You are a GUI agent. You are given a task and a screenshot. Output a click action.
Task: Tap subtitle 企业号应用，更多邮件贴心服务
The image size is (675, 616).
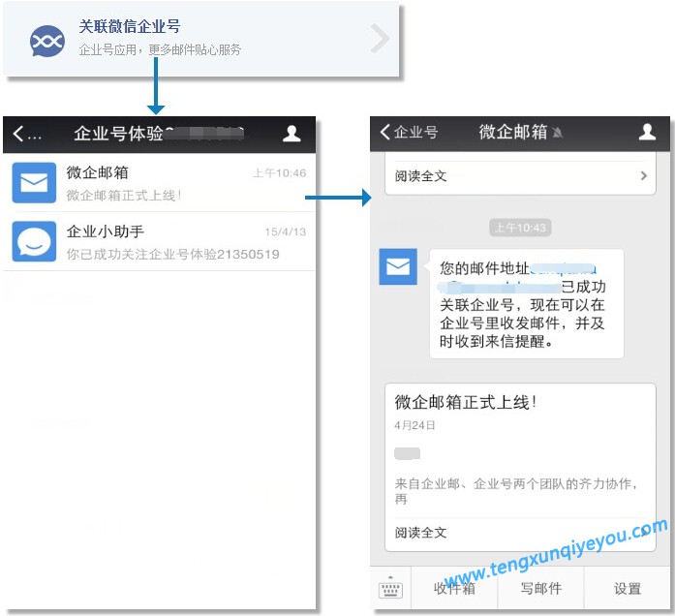click(160, 50)
